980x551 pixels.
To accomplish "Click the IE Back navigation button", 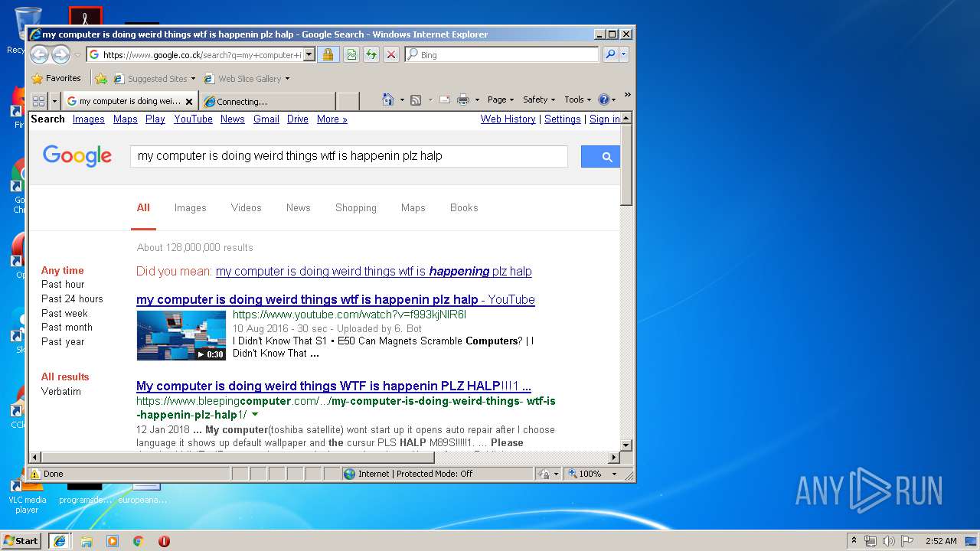I will [39, 54].
